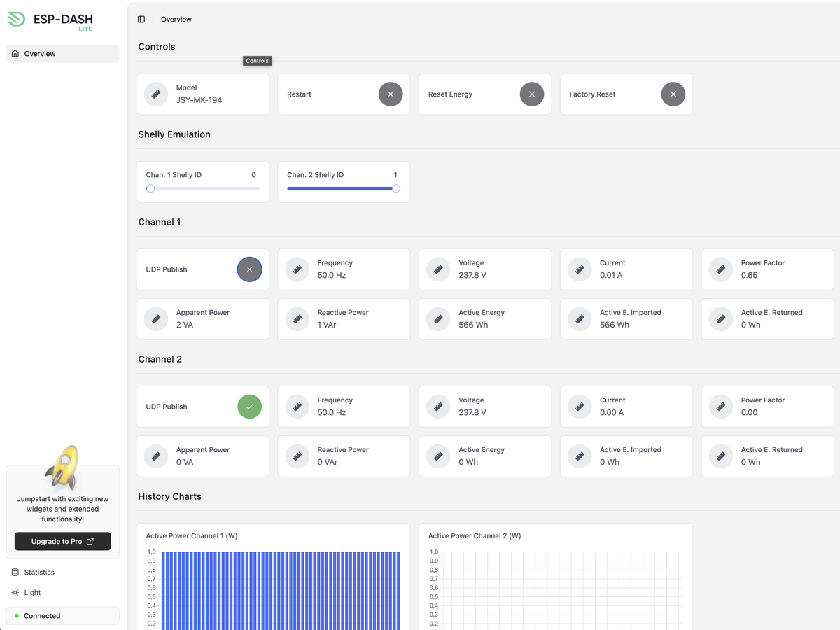Click Channel 1 Power Factor icon
This screenshot has width=840, height=630.
point(721,269)
